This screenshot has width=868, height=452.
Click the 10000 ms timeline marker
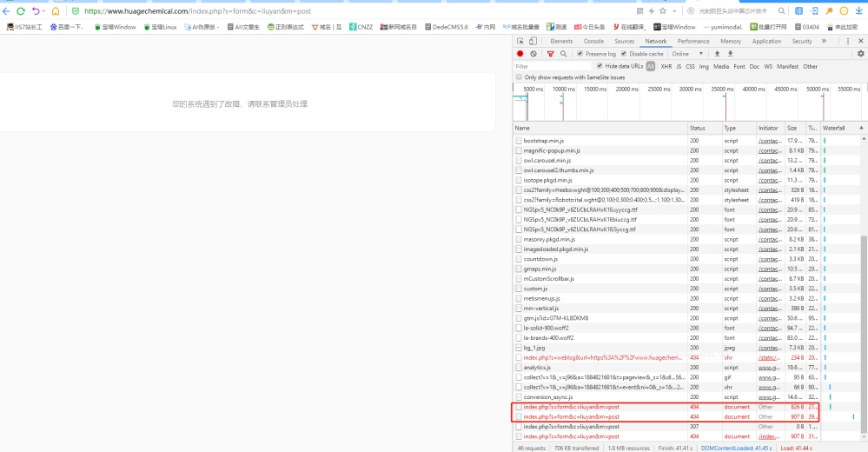point(564,89)
